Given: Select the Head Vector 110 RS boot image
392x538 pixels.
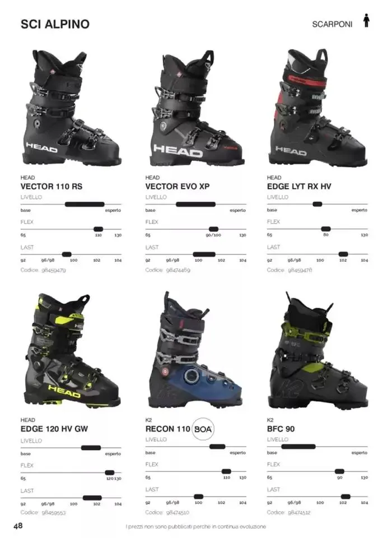Looking at the screenshot, I should [73, 108].
